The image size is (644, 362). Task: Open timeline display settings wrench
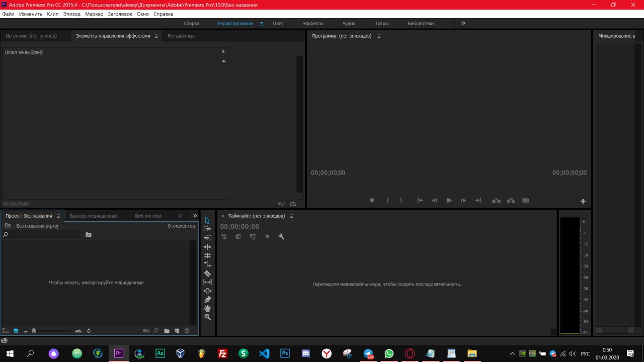[281, 236]
